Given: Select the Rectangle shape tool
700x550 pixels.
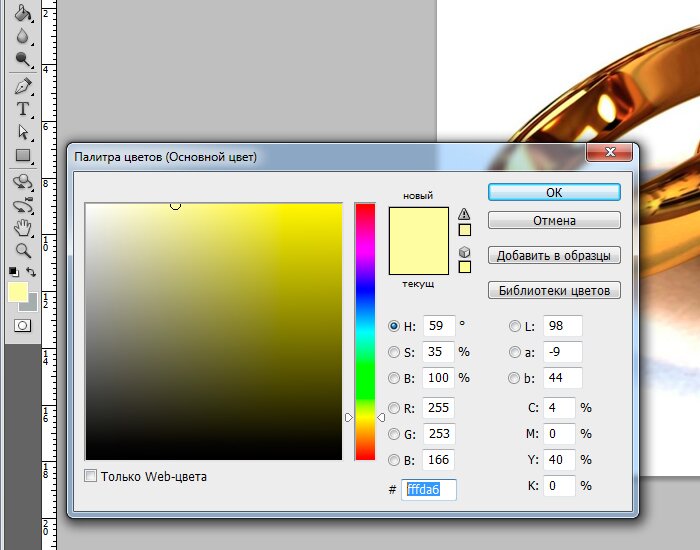Looking at the screenshot, I should [22, 155].
